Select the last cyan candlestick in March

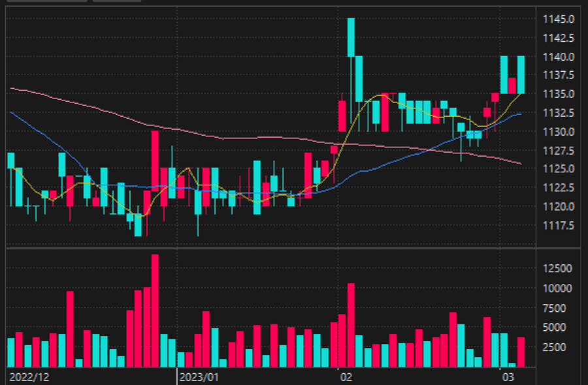pos(521,75)
